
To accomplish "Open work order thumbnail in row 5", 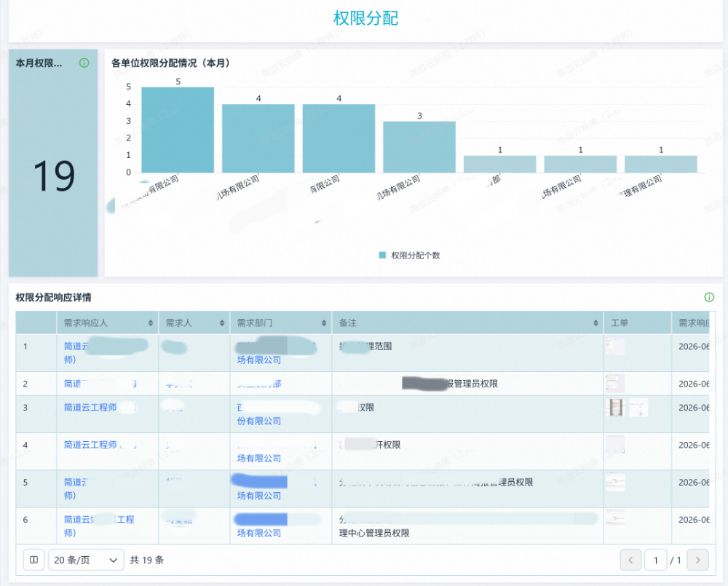I will coord(615,483).
